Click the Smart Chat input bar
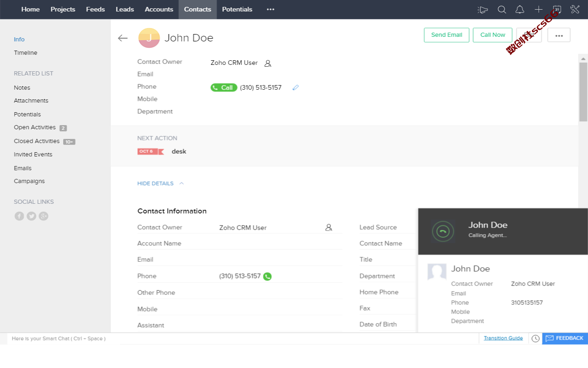The height and width of the screenshot is (368, 588). (x=63, y=339)
